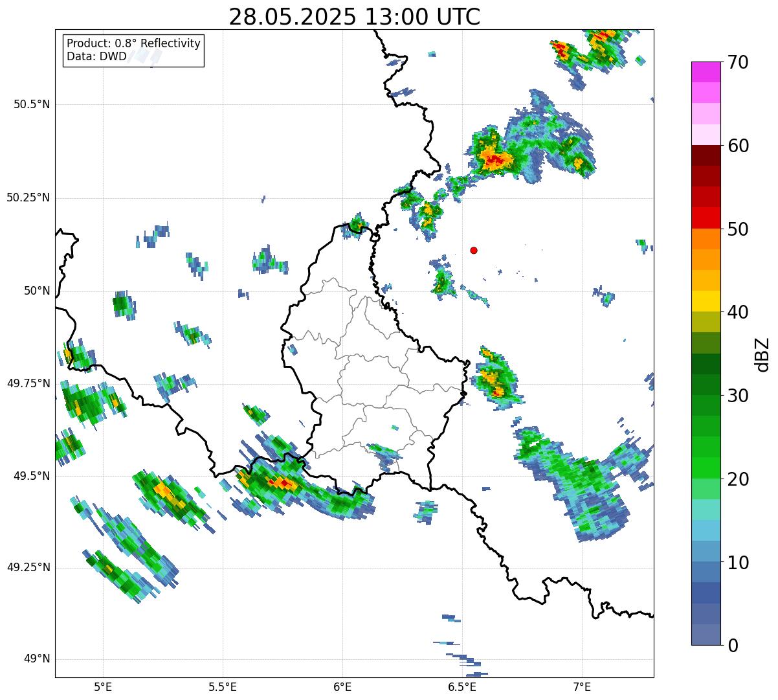The height and width of the screenshot is (700, 778).
Task: Click the longitude label 5°E
Action: coord(103,686)
